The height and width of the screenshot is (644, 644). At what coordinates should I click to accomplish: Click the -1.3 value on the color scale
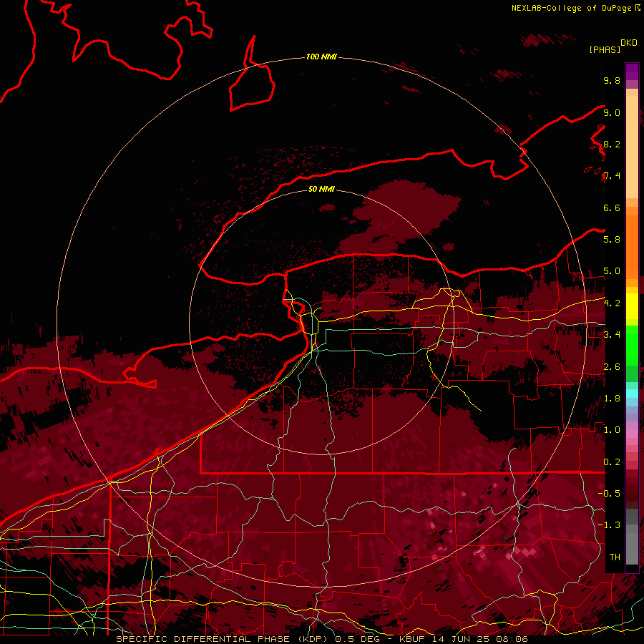tap(609, 525)
